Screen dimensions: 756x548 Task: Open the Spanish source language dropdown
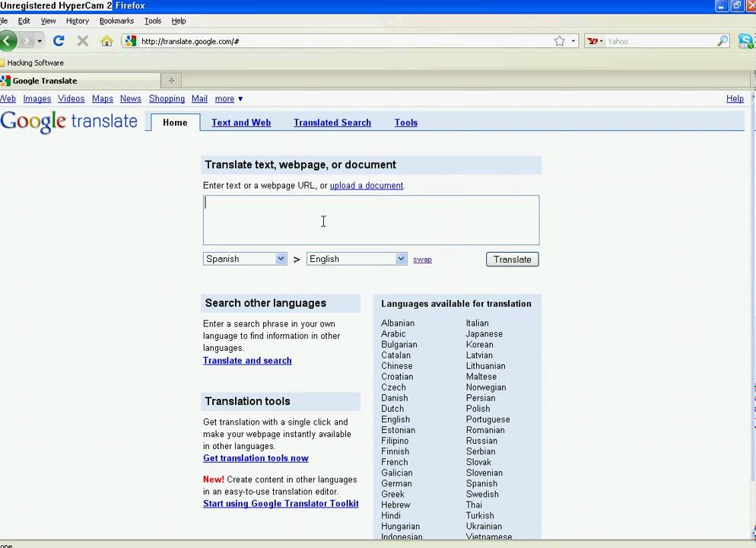pos(245,259)
